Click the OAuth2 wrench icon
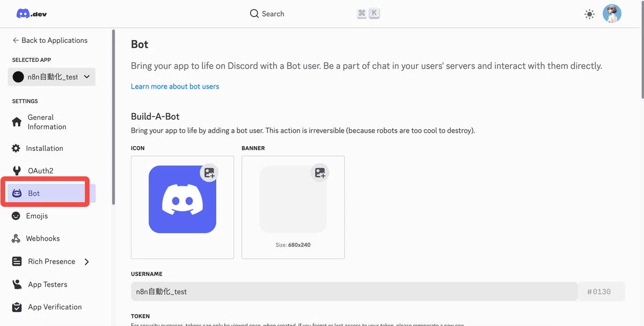 (x=17, y=171)
